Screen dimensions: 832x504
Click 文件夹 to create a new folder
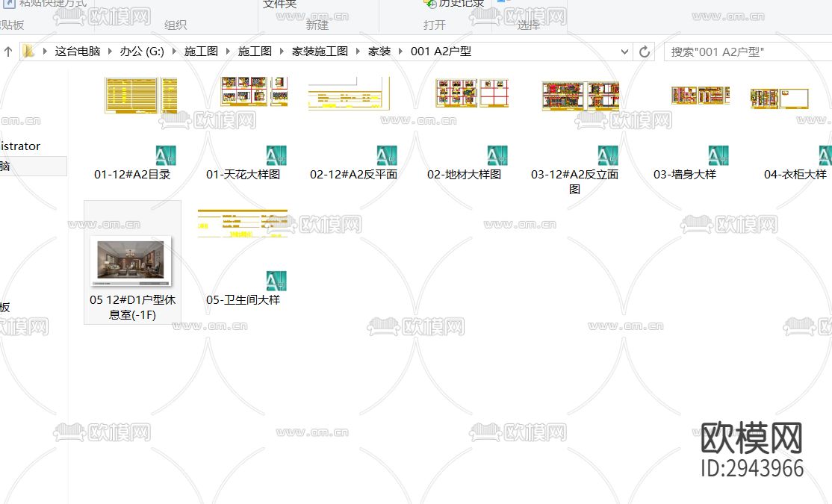[280, 4]
